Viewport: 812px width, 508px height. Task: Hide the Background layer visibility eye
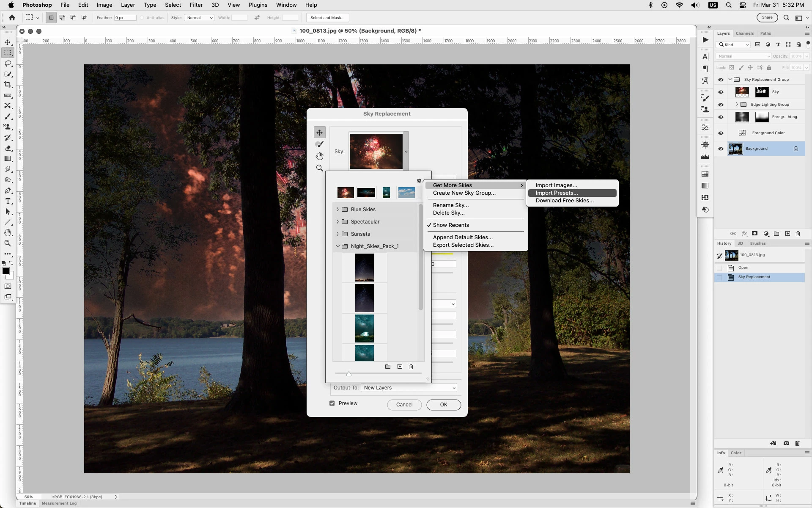pos(721,149)
